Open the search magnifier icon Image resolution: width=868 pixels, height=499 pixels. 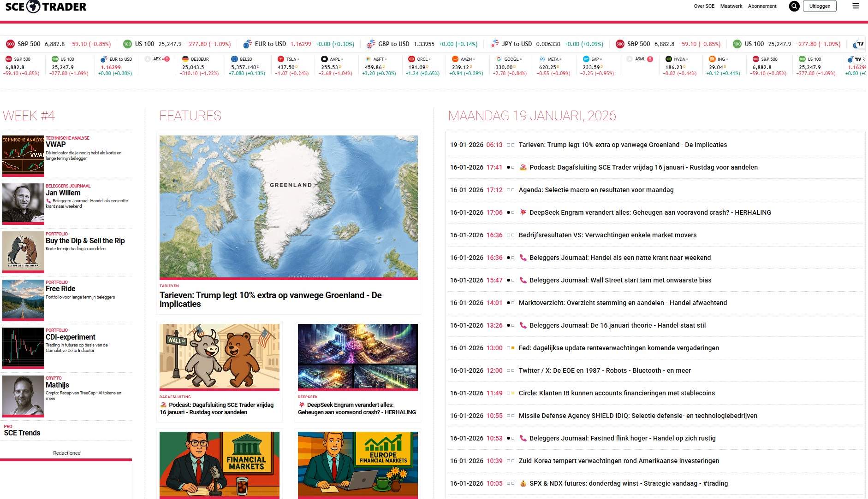[794, 6]
